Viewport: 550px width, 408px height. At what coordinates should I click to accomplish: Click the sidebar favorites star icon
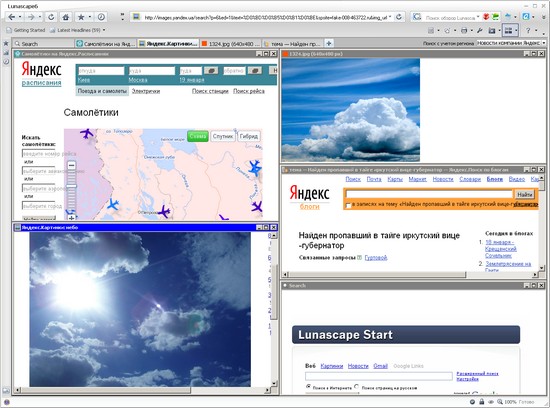point(6,44)
